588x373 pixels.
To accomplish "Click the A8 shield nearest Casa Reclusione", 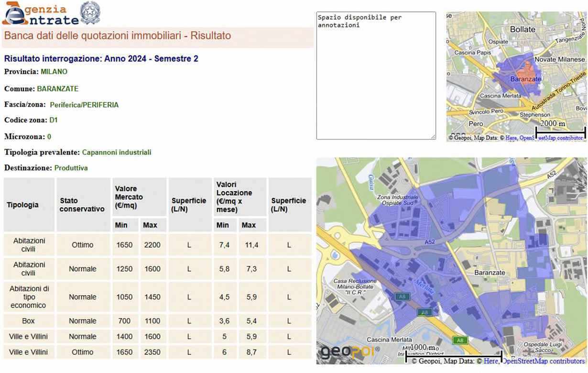I will [402, 296].
